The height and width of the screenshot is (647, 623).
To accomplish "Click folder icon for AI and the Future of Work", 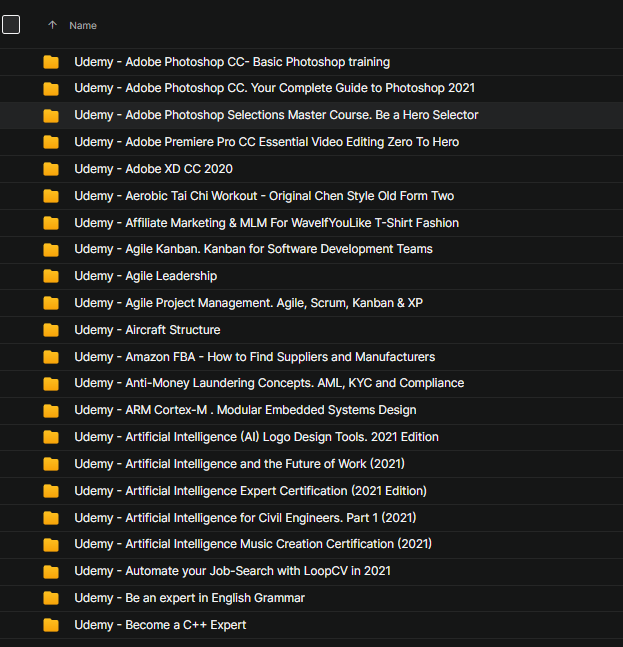I will pyautogui.click(x=51, y=464).
